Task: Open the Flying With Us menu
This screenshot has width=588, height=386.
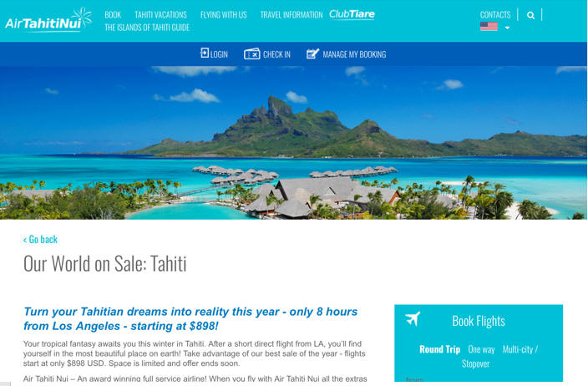Action: pos(224,15)
